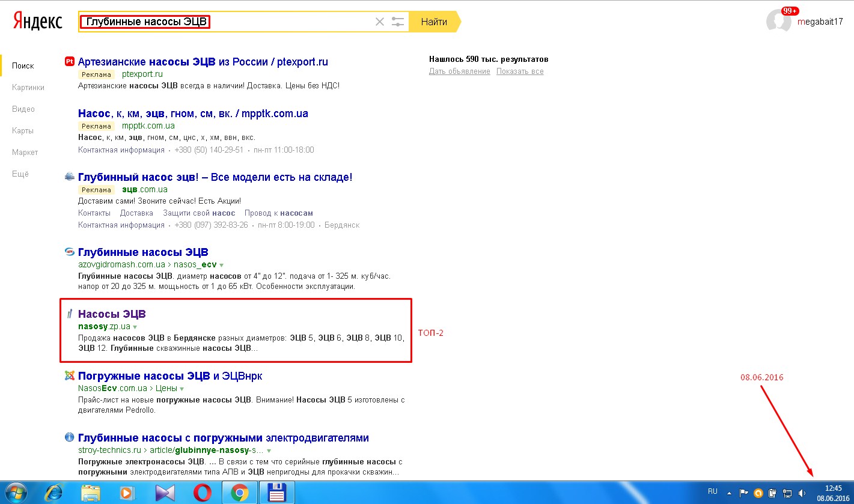
Task: Switch to Карты tab
Action: [23, 130]
